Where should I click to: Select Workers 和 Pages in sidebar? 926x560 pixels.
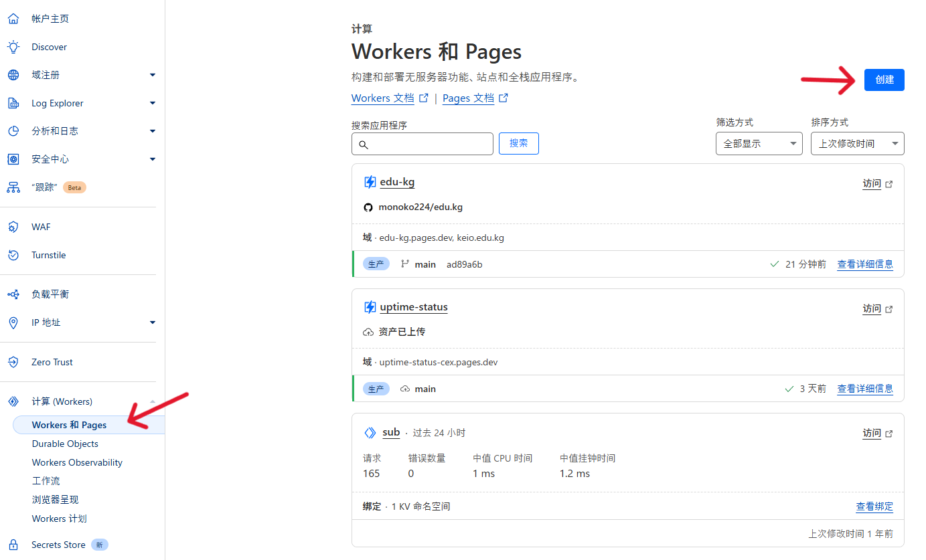tap(88, 425)
